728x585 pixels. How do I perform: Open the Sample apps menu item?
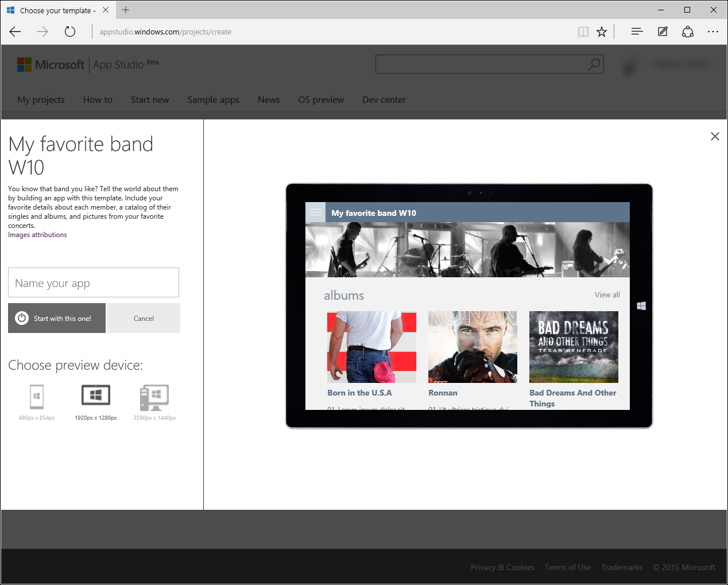pyautogui.click(x=213, y=99)
